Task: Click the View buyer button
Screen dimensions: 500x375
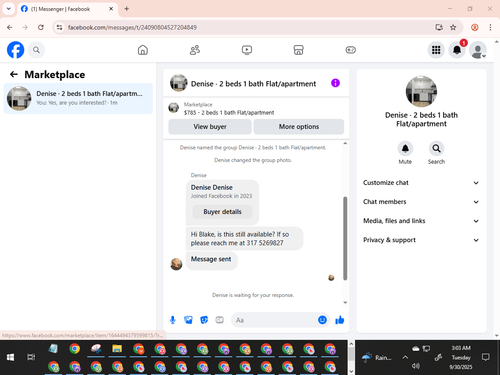Action: (210, 127)
